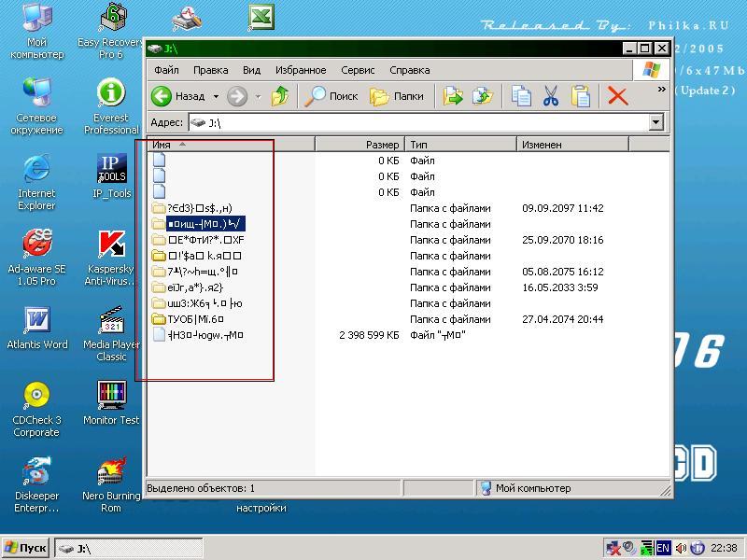
Task: Click the Paste clipboard icon
Action: click(581, 96)
